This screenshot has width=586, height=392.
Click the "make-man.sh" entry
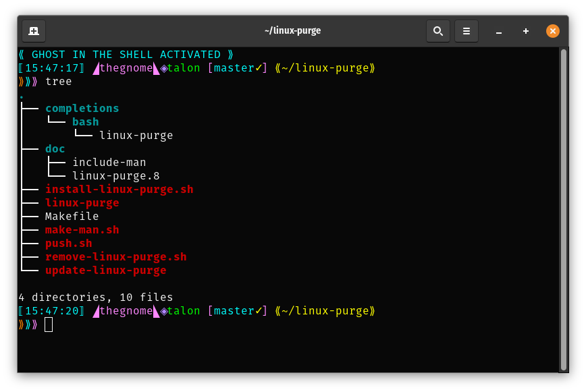click(x=82, y=229)
